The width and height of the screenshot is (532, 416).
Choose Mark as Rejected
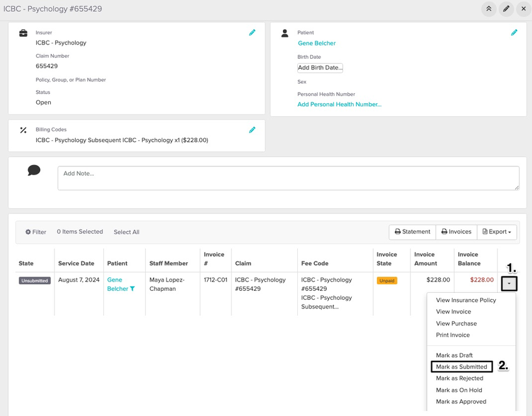point(459,378)
